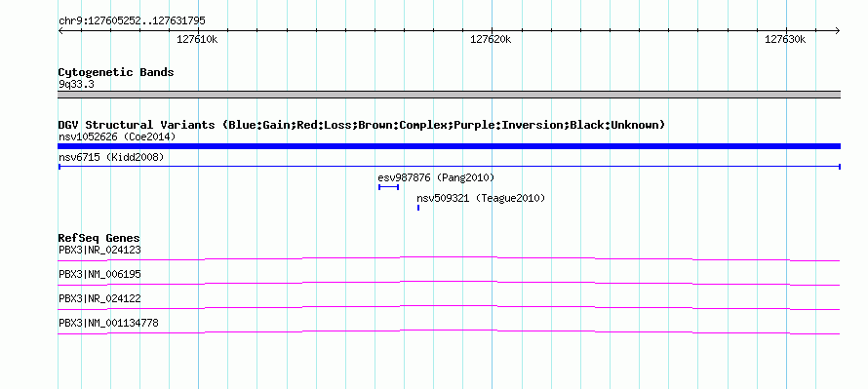Screen dimensions: 868x389
Task: Select the thin nsv6715 variant line
Action: [449, 166]
